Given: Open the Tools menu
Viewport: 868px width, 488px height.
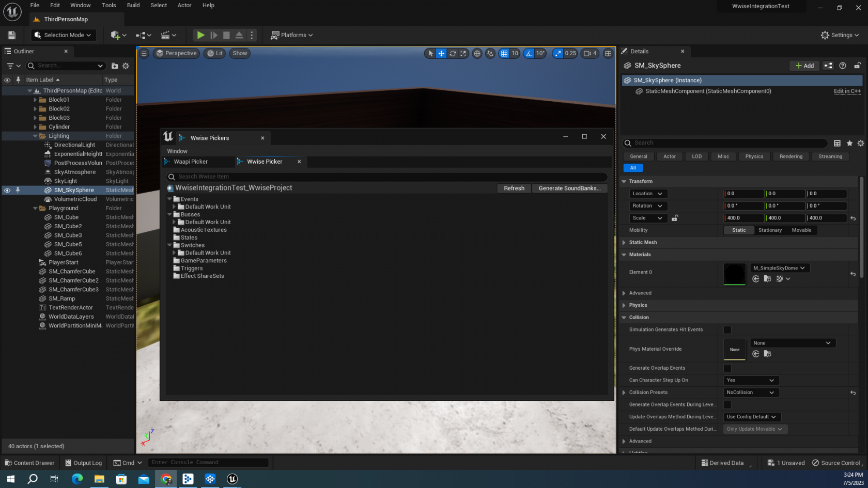Looking at the screenshot, I should 109,5.
